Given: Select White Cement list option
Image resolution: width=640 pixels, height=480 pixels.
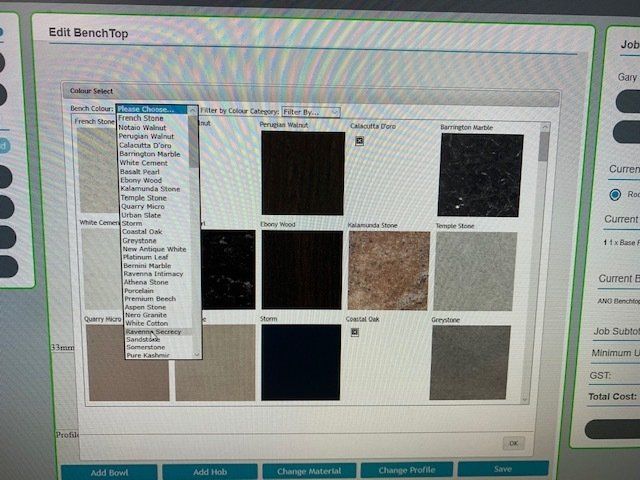Looking at the screenshot, I should coord(144,163).
